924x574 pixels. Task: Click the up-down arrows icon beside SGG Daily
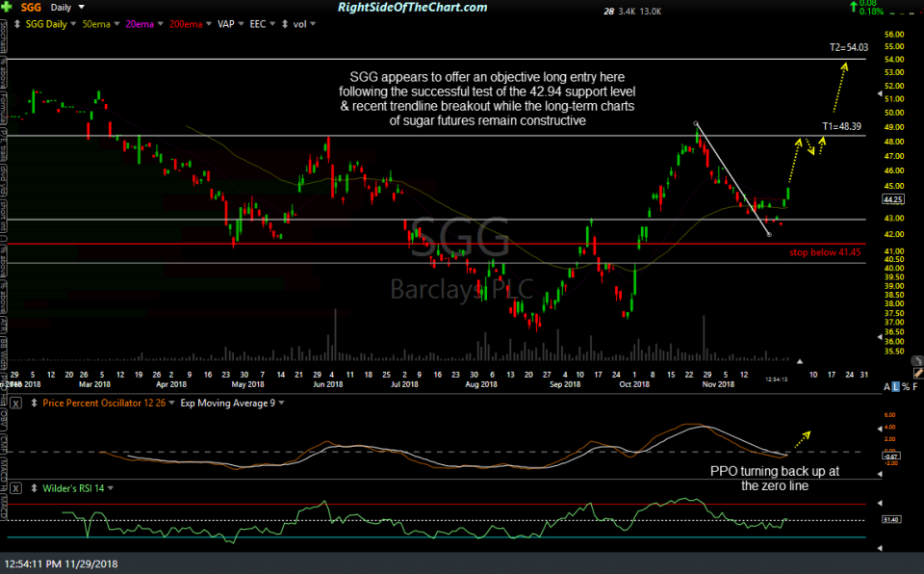point(16,24)
